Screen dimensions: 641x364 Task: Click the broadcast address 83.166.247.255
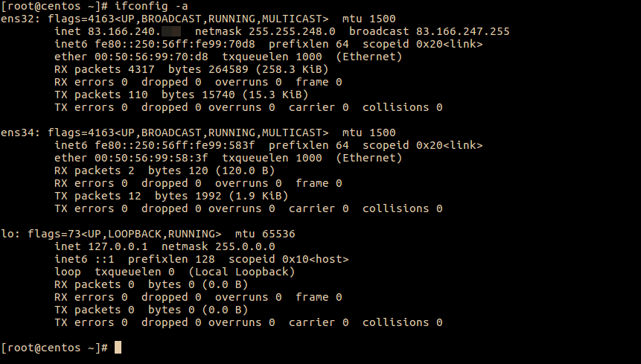point(463,31)
